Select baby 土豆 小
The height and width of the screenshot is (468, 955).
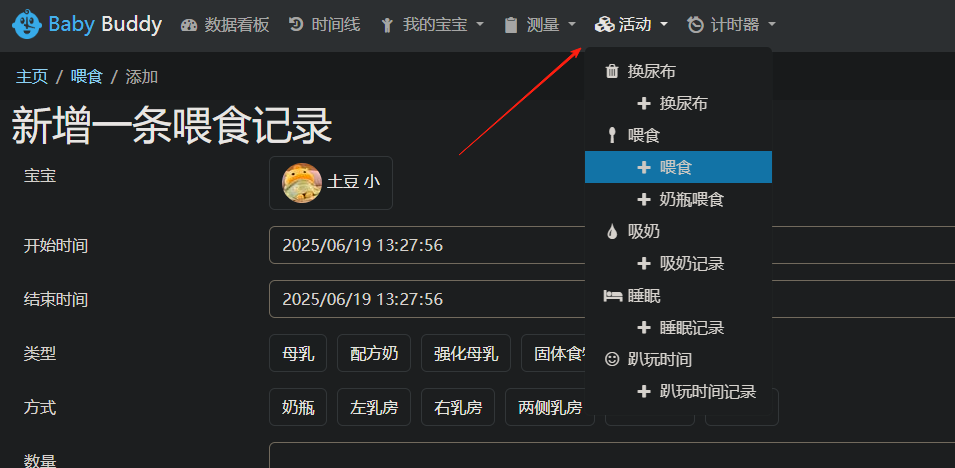pyautogui.click(x=331, y=183)
